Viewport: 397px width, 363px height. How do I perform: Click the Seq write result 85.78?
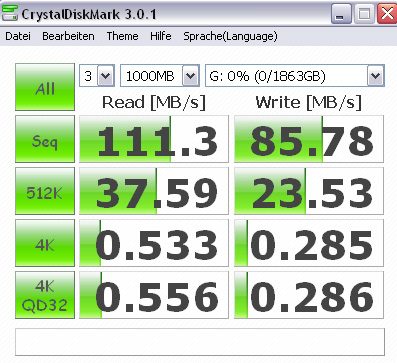point(309,139)
